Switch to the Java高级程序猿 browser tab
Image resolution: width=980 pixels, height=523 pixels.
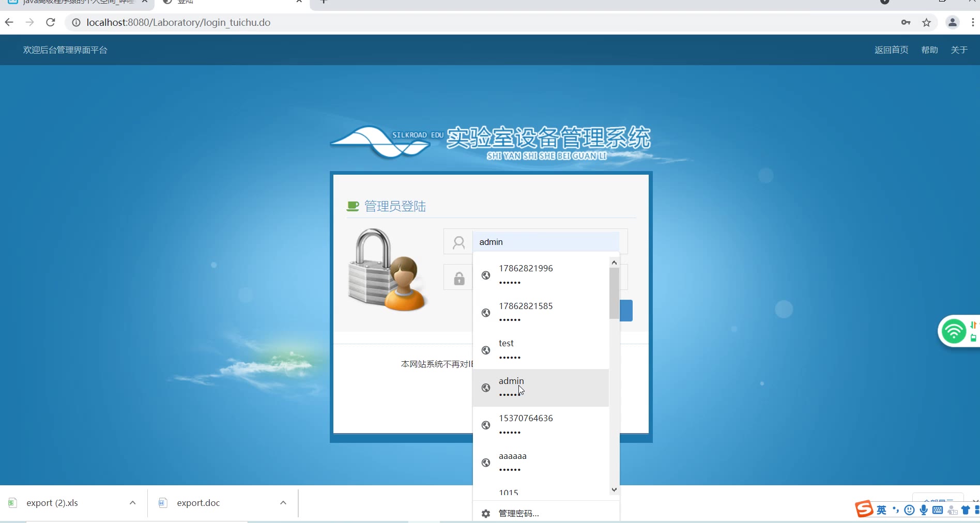(76, 3)
